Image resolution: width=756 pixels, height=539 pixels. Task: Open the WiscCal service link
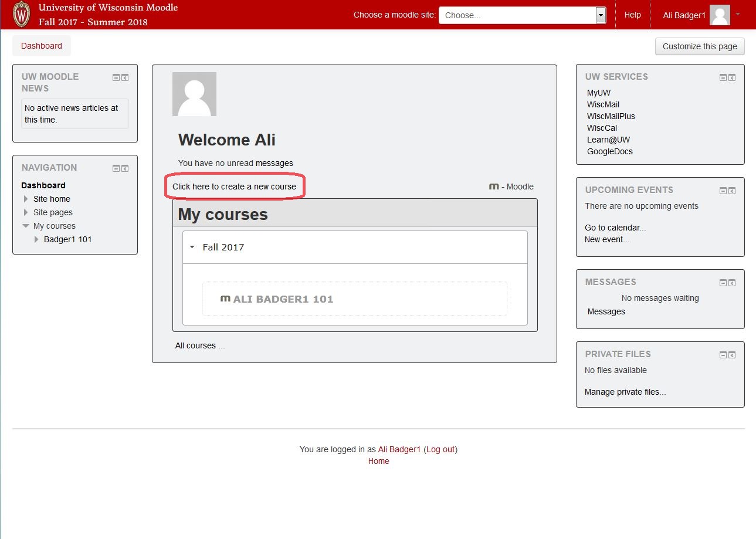click(x=602, y=128)
